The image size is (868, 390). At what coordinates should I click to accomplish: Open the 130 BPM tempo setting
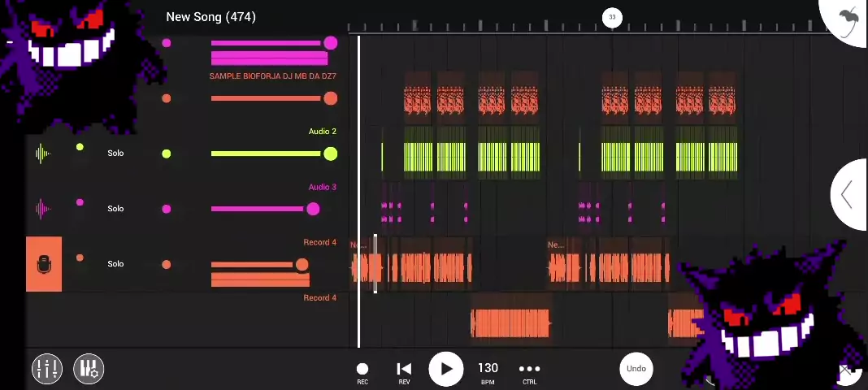(x=488, y=370)
